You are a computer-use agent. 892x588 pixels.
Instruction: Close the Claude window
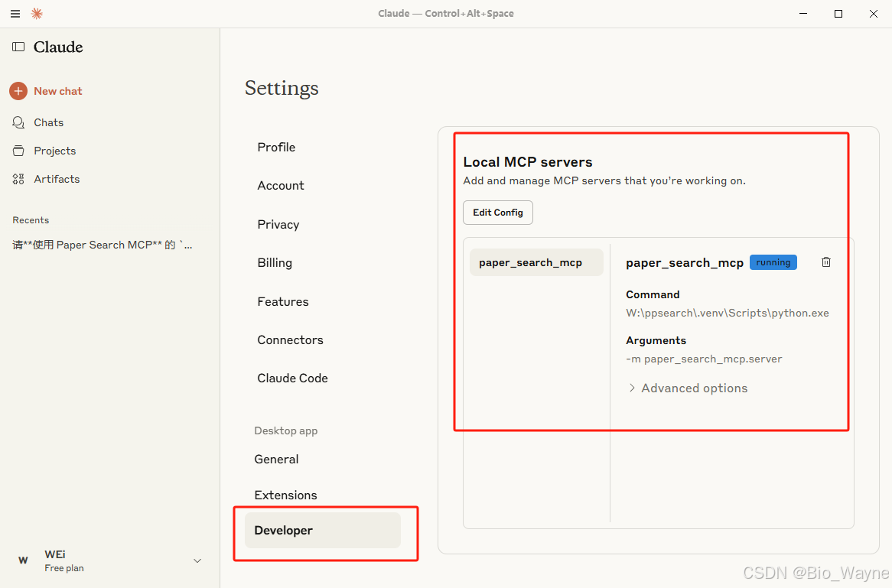click(x=873, y=14)
